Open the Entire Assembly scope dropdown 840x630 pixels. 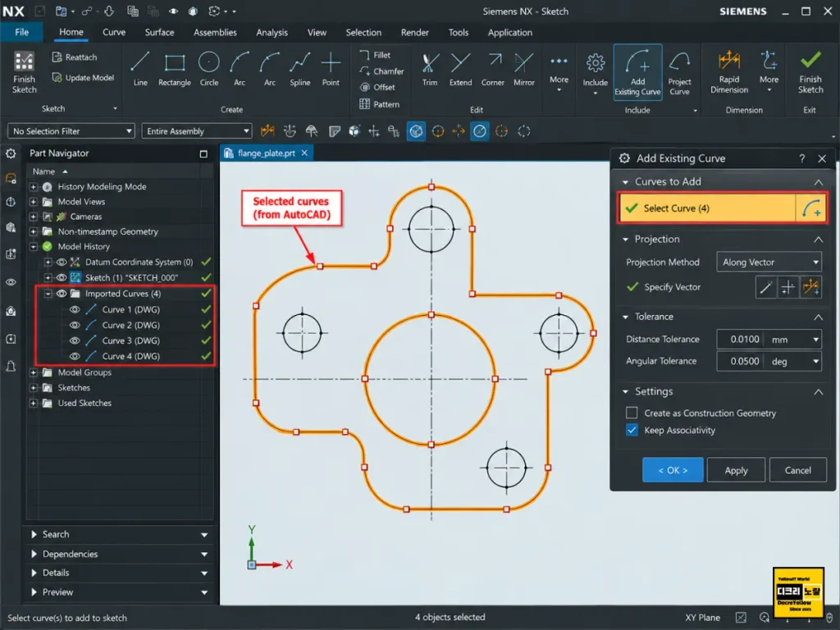pos(197,130)
